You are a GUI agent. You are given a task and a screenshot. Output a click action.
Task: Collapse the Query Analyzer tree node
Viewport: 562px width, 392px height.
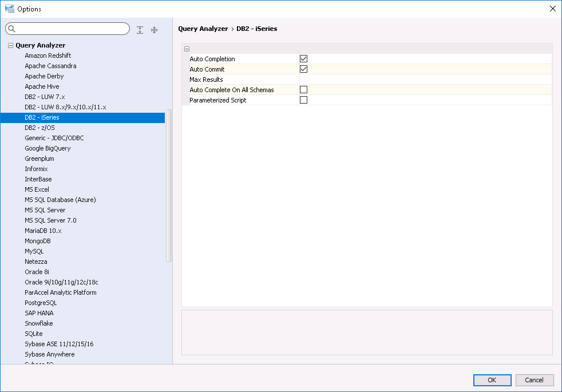[10, 45]
